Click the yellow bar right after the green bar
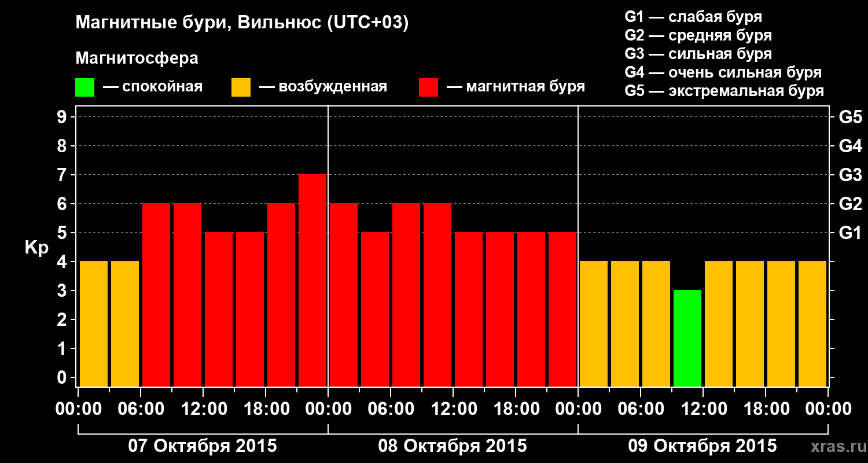Viewport: 868px width, 463px height. click(719, 324)
